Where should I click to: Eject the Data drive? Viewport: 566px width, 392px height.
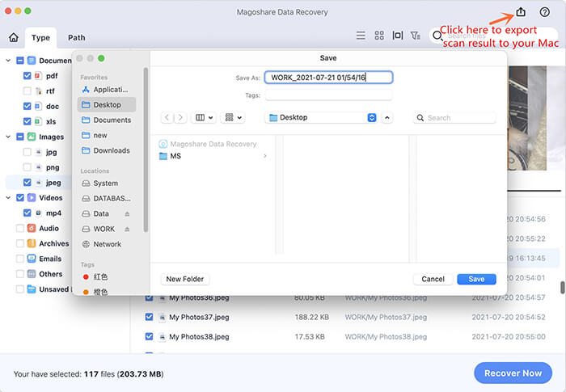(x=127, y=214)
